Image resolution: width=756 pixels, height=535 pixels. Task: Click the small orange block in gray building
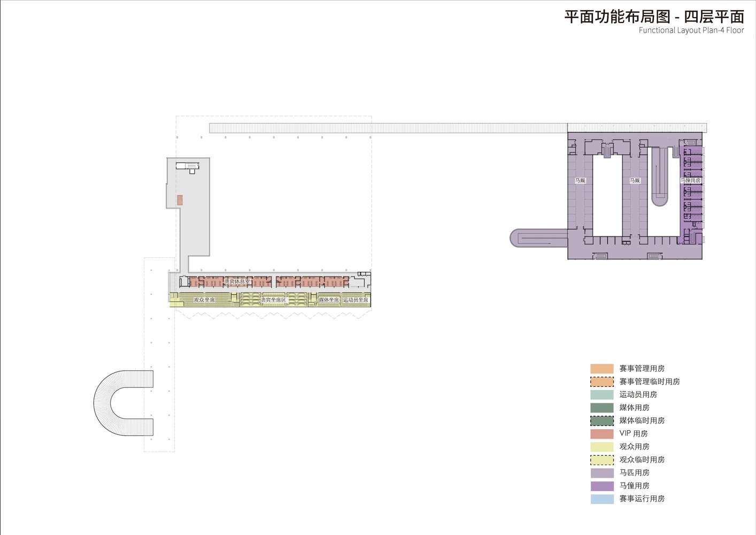point(180,200)
